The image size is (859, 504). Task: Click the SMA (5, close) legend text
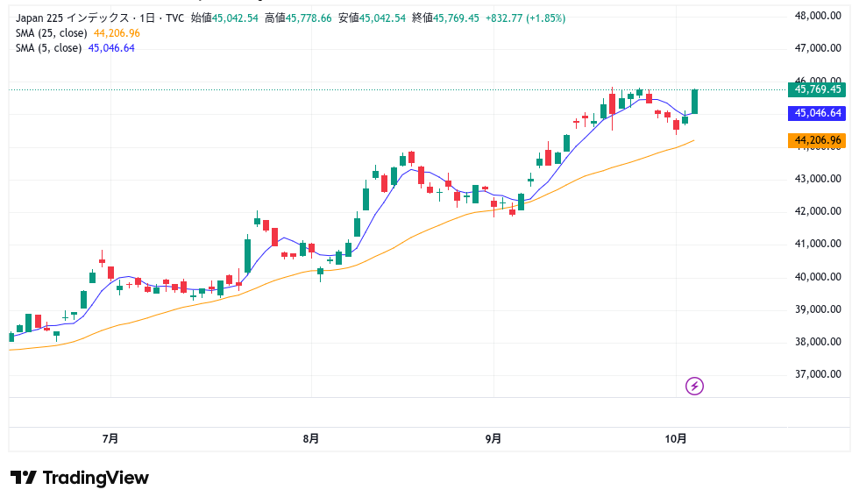click(49, 48)
